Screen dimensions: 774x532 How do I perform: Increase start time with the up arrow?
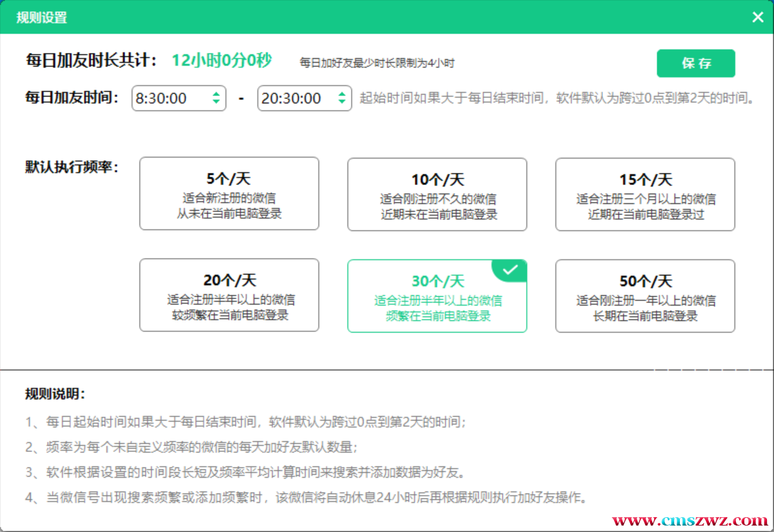pos(216,94)
